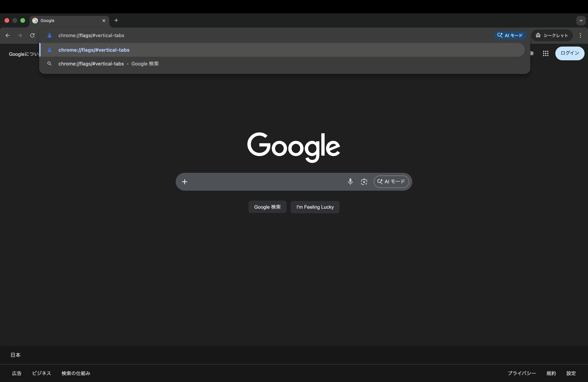The image size is (588, 382).
Task: Open the Google apps grid
Action: pos(546,53)
